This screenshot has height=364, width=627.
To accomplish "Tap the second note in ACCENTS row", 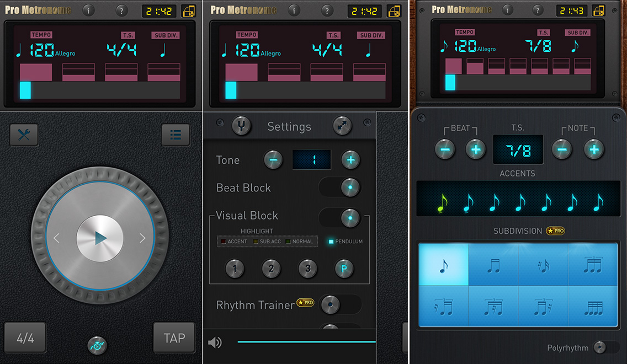I will 468,203.
